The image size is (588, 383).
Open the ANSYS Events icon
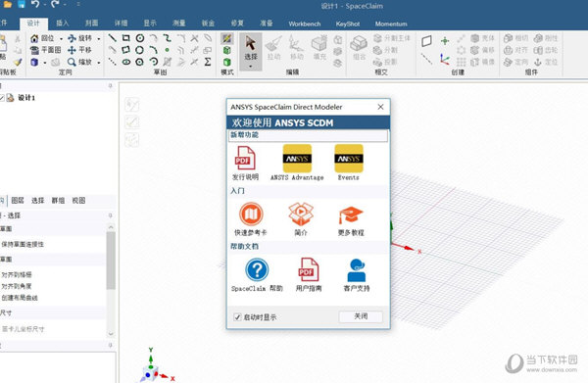(349, 158)
